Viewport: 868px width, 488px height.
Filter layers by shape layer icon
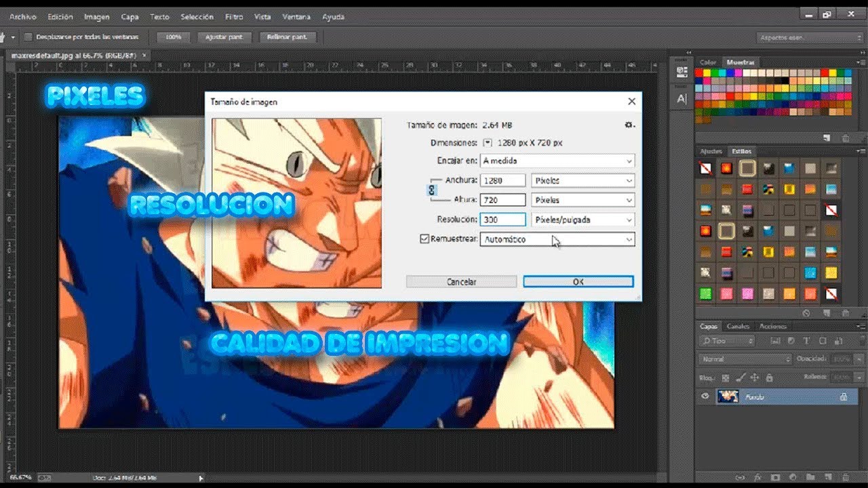tap(823, 341)
